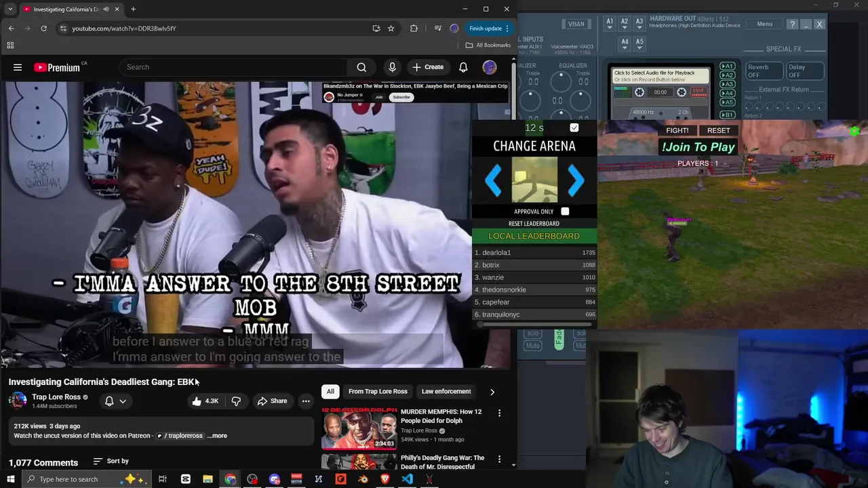Like the video with thumbs-up button

(x=205, y=401)
